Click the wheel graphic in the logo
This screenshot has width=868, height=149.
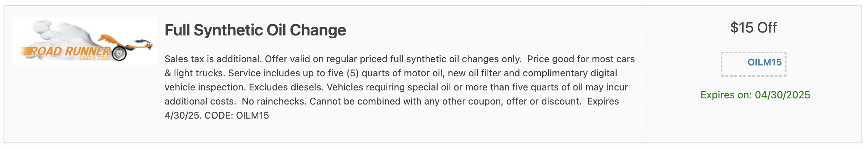120,54
